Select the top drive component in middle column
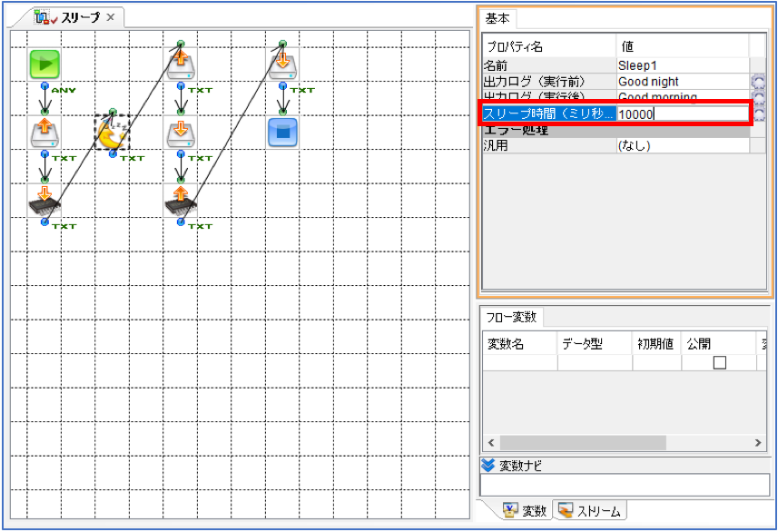778x532 pixels. coord(181,64)
